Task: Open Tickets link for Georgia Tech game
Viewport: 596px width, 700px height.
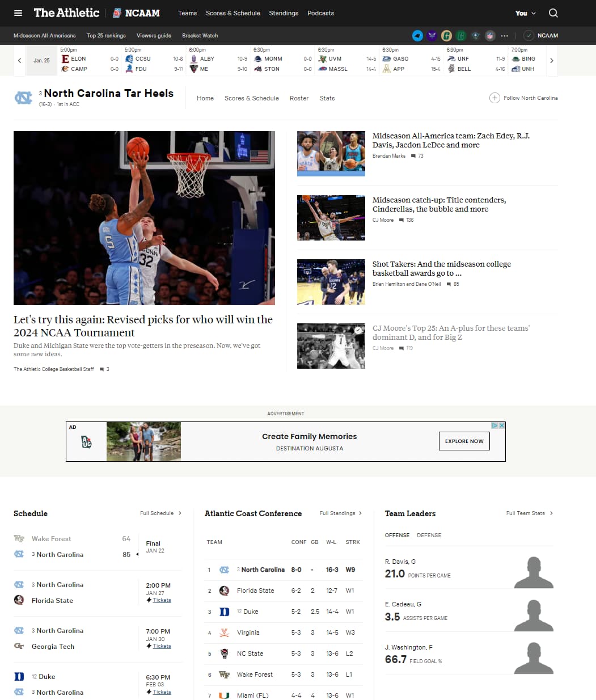Action: point(162,646)
